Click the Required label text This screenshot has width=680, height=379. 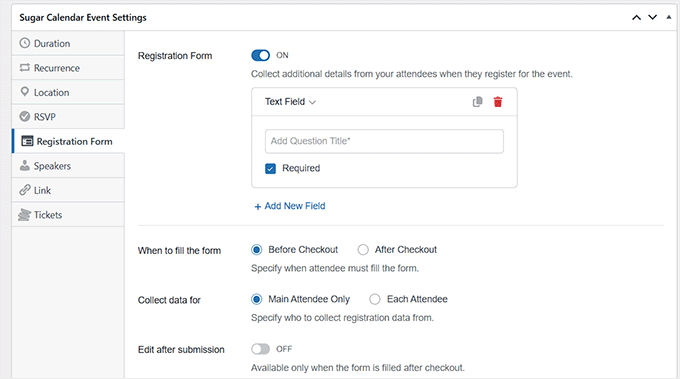point(301,168)
